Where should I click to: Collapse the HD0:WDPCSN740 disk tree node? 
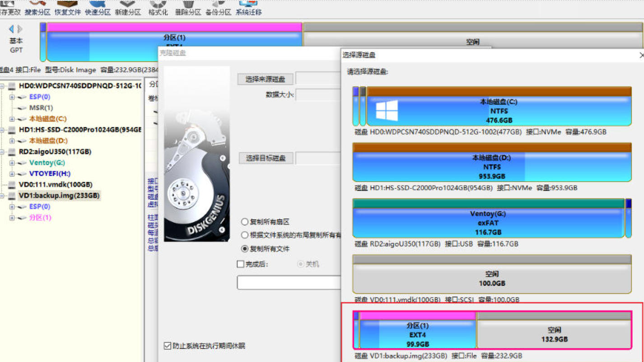pyautogui.click(x=2, y=86)
